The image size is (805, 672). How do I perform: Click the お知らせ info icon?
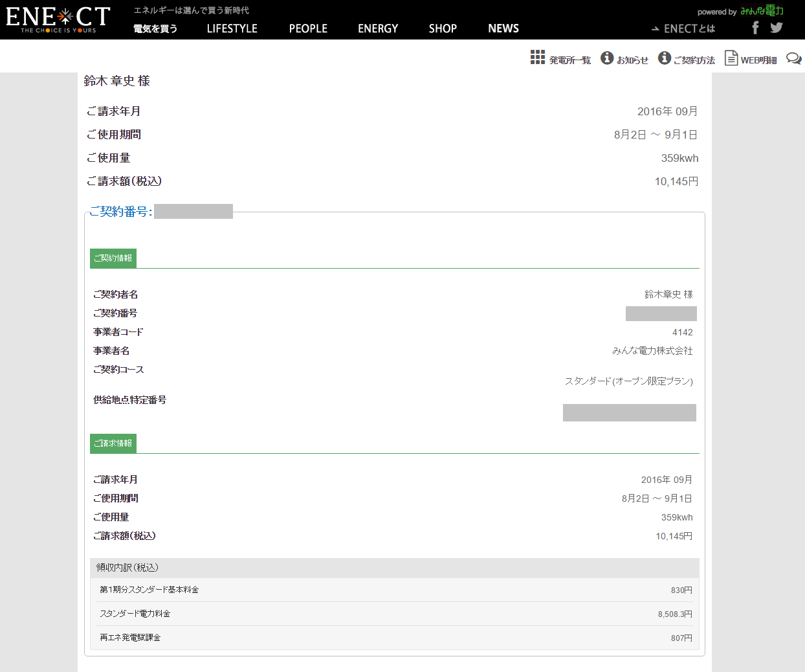coord(607,58)
